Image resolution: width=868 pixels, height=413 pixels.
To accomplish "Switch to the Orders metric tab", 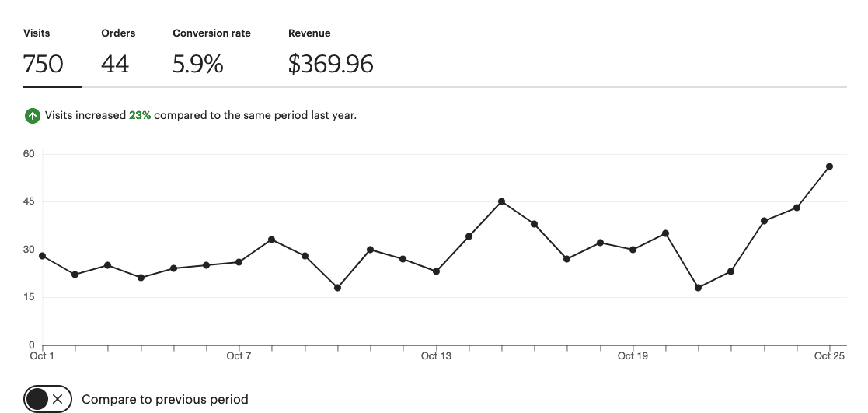I will (118, 54).
